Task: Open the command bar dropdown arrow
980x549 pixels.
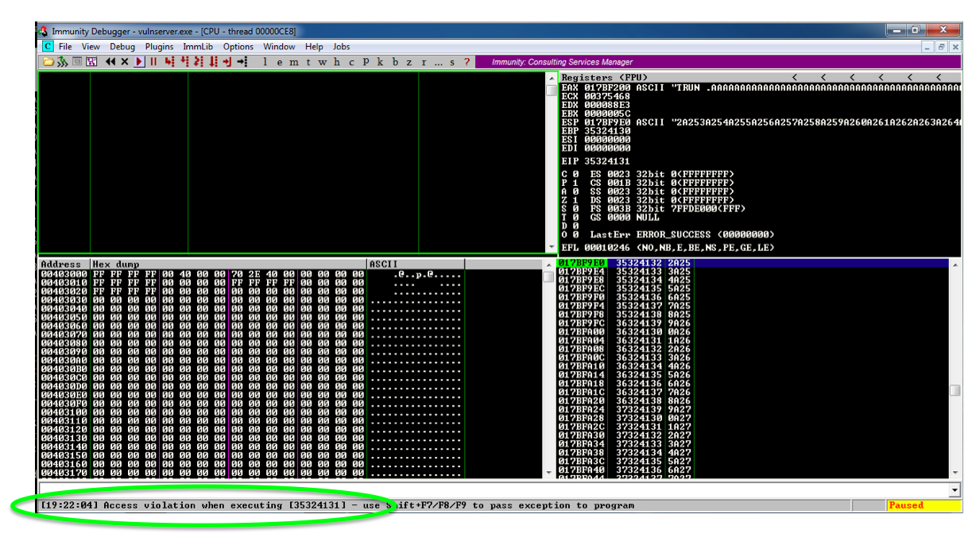Action: (x=955, y=490)
